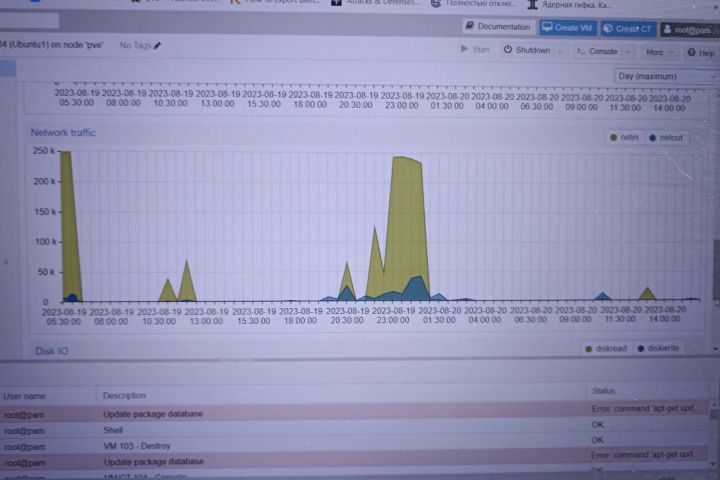Click the user icon beside root@pam
Image resolution: width=720 pixels, height=480 pixels.
(667, 29)
